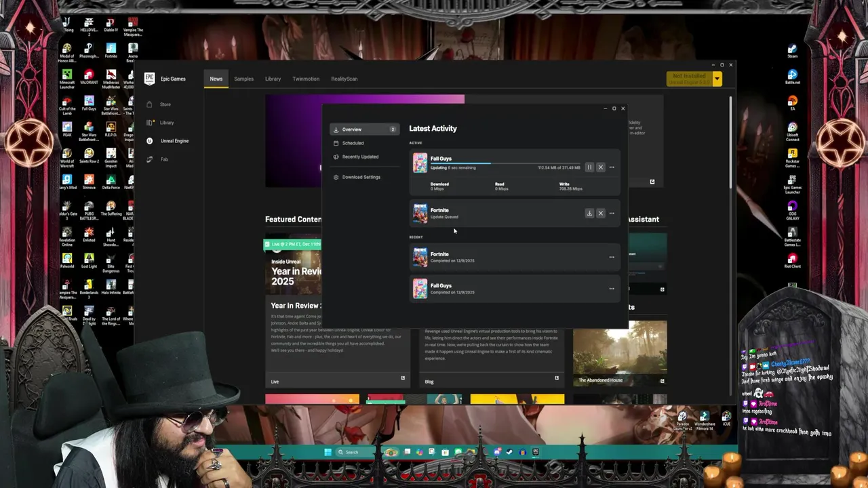Open GOG GALAXY desktop shortcut

792,210
